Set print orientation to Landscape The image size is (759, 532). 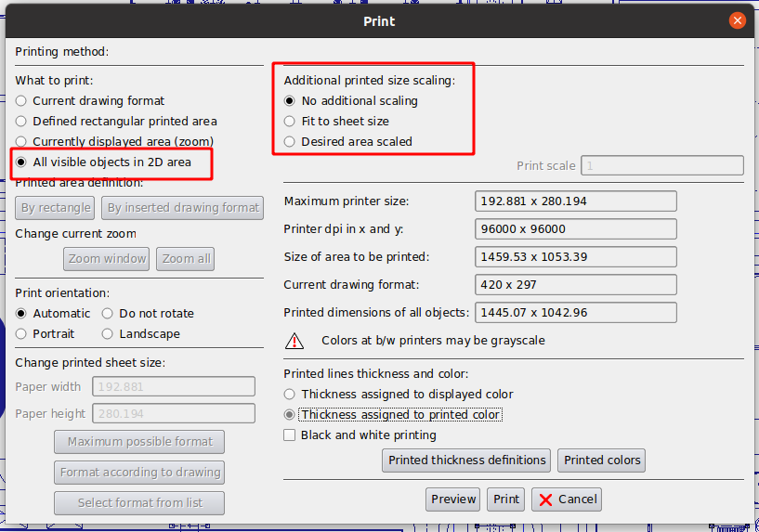click(x=108, y=333)
